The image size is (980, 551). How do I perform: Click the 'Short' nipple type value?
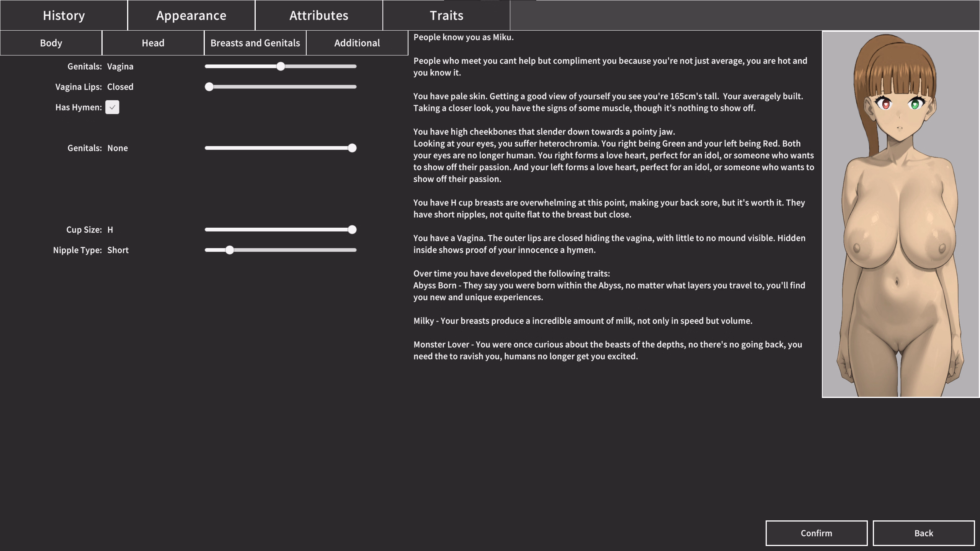tap(118, 250)
